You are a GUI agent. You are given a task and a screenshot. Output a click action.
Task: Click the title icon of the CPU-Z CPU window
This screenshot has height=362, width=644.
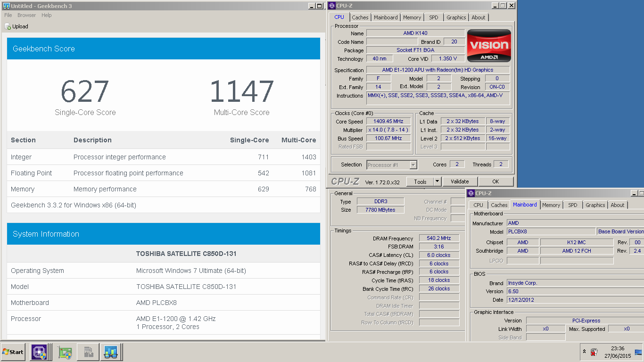[x=332, y=6]
